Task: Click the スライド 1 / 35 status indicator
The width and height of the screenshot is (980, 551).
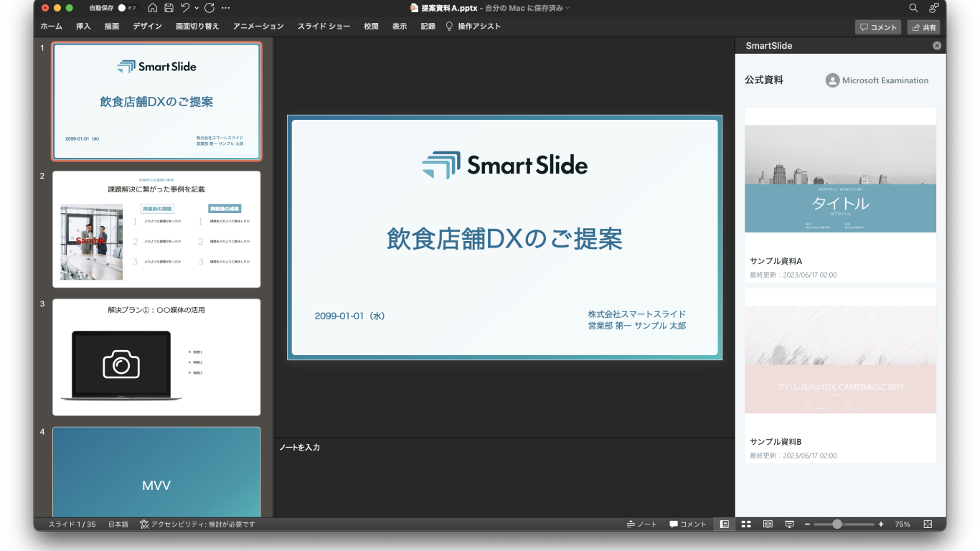Action: (72, 524)
